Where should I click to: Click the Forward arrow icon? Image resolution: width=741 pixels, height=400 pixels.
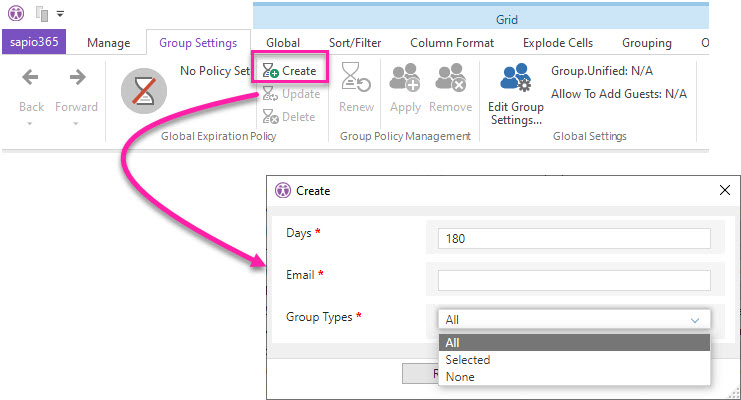click(x=77, y=79)
